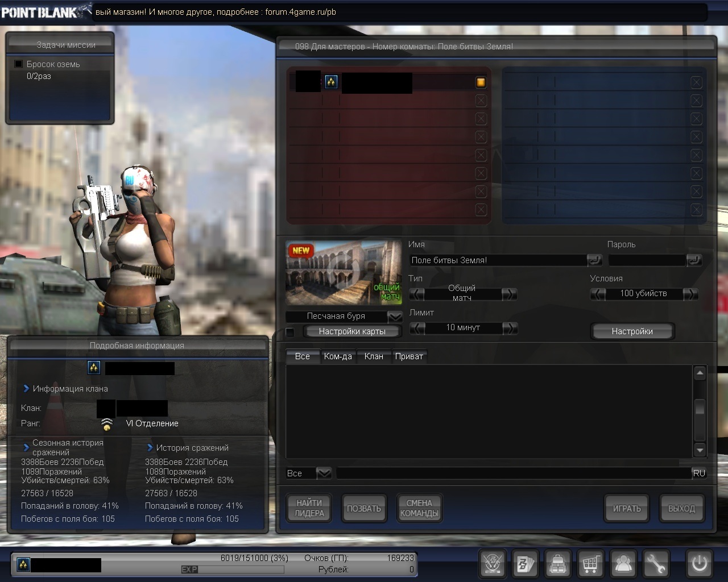Open the PB mission cards icon
The height and width of the screenshot is (582, 728).
pyautogui.click(x=525, y=564)
